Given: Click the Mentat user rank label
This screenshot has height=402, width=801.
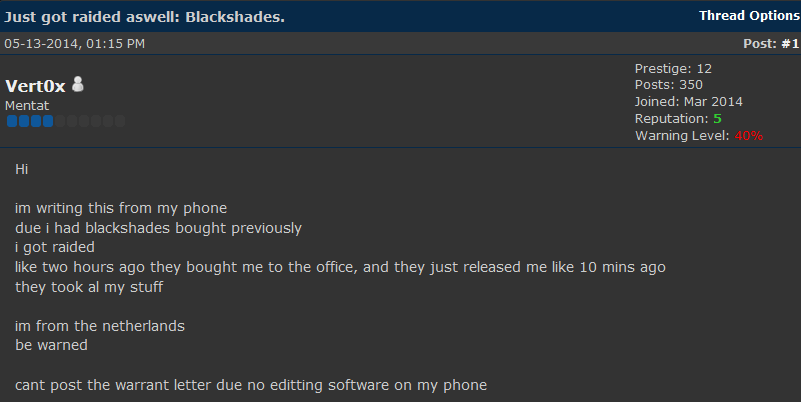Looking at the screenshot, I should [26, 105].
